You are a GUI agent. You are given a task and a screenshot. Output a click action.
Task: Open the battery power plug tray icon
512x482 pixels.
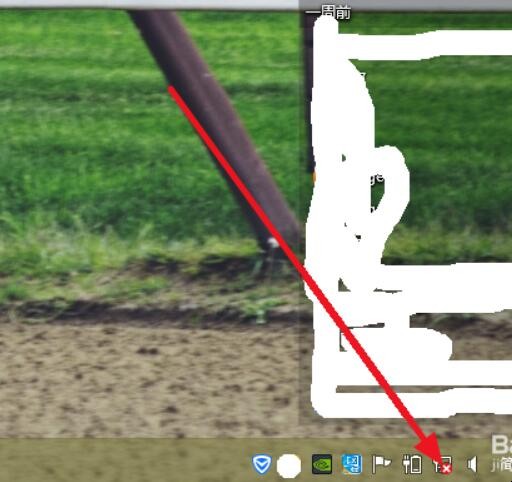tap(412, 464)
